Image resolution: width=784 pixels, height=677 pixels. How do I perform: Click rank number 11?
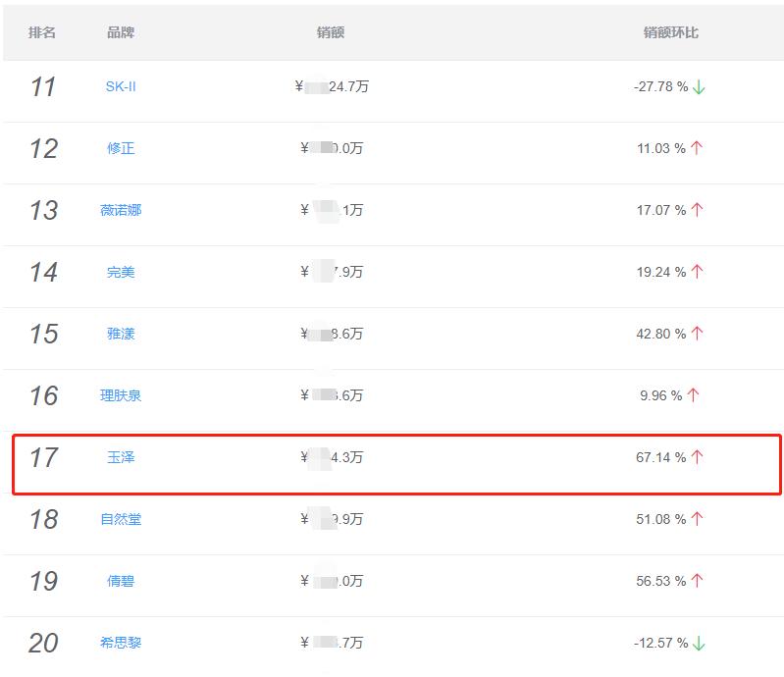click(43, 87)
